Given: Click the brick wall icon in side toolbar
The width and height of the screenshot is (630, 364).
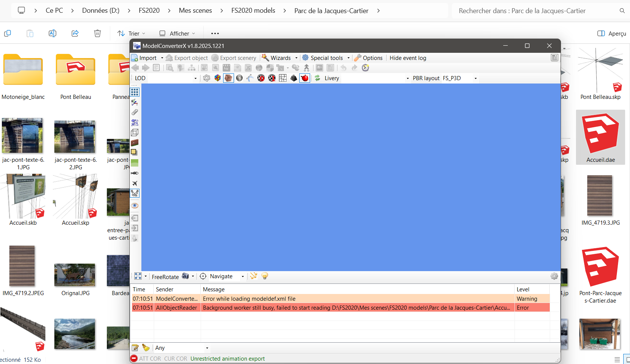Looking at the screenshot, I should click(135, 142).
